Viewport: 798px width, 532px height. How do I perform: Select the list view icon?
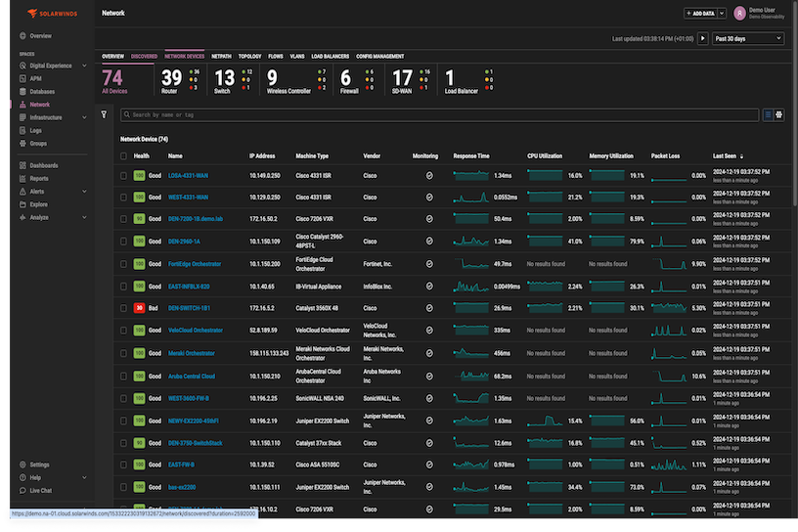768,114
